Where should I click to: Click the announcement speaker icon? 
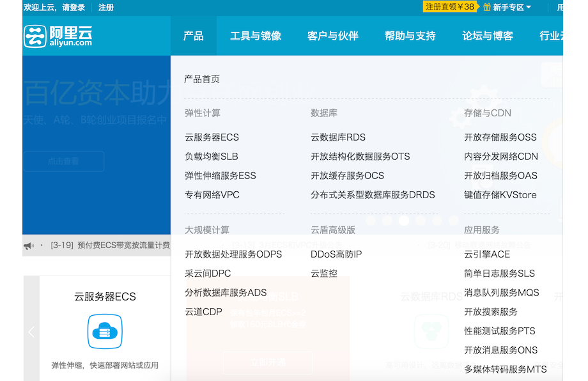click(x=29, y=245)
